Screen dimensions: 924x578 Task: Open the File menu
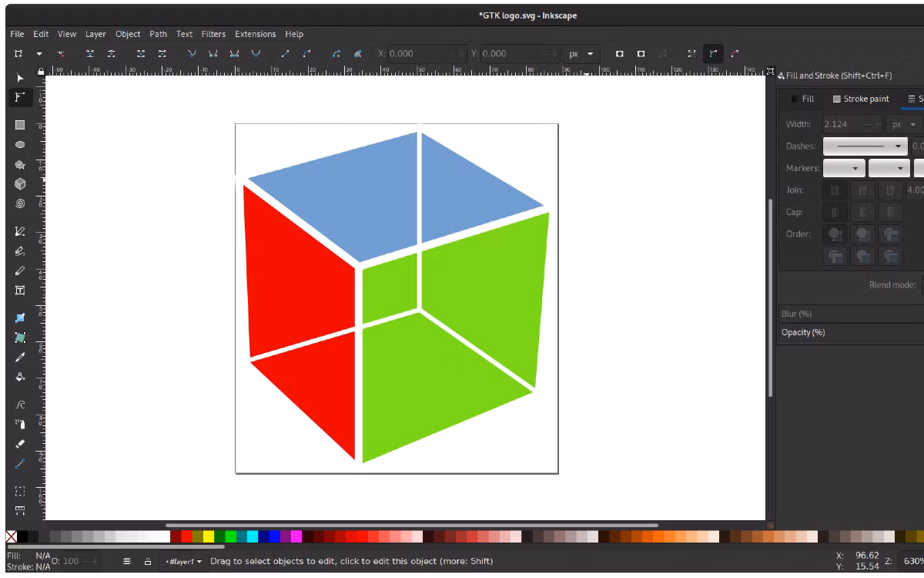17,34
